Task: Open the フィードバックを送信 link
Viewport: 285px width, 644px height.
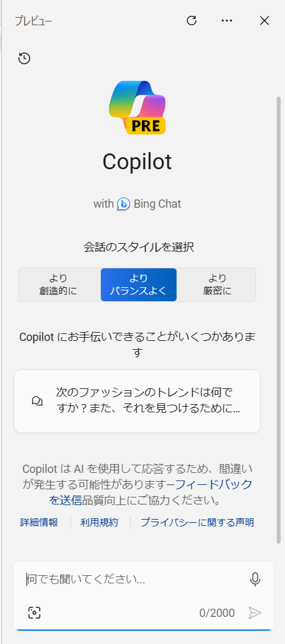Action: click(x=151, y=492)
